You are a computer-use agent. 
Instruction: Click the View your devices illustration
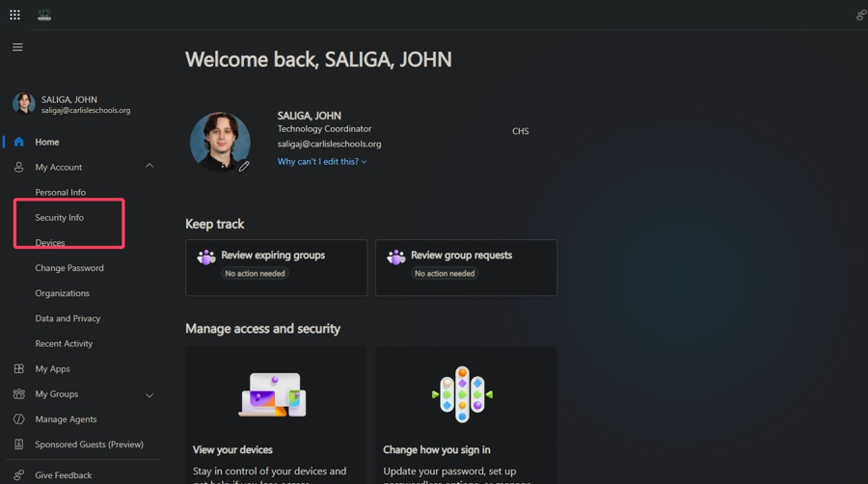coord(272,395)
